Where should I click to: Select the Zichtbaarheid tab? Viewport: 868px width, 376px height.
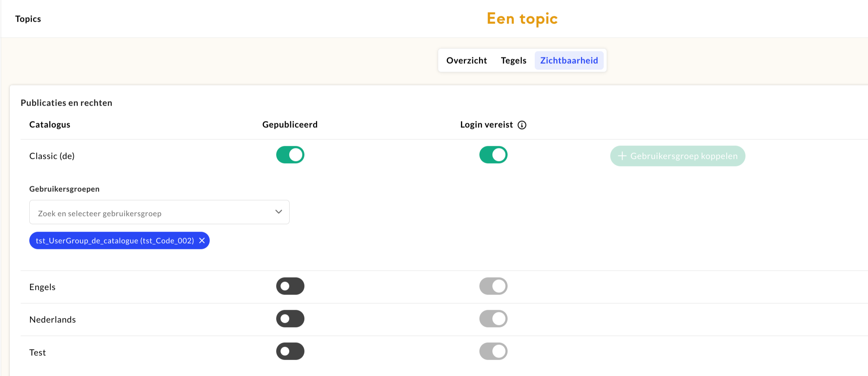(569, 60)
